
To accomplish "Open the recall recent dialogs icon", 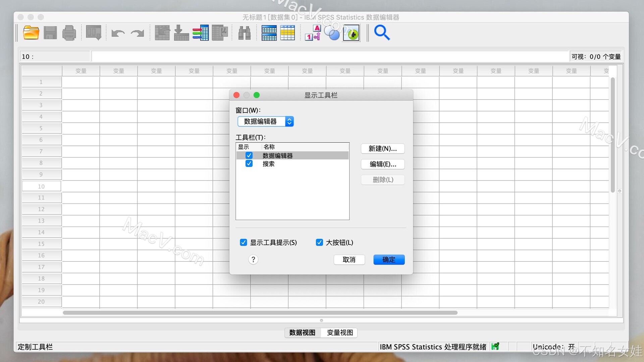I will click(x=94, y=33).
